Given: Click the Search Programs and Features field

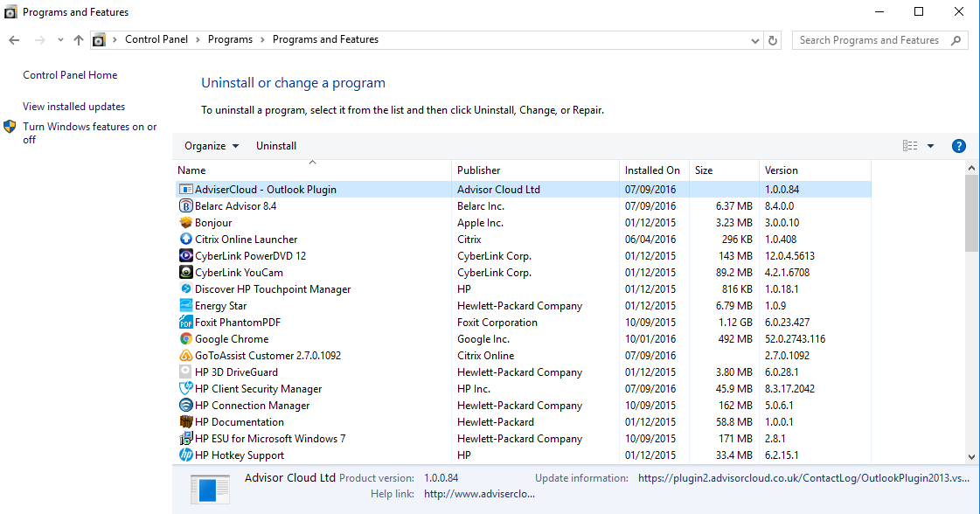Looking at the screenshot, I should coord(868,40).
